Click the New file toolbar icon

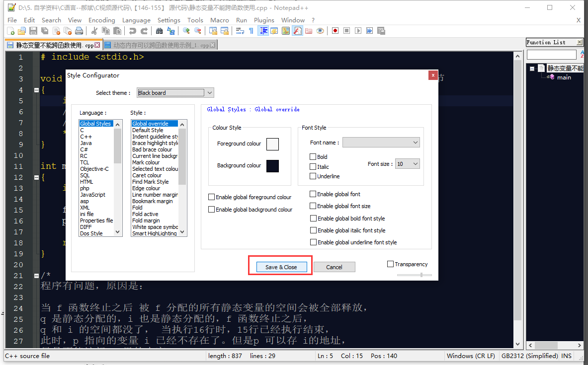11,31
